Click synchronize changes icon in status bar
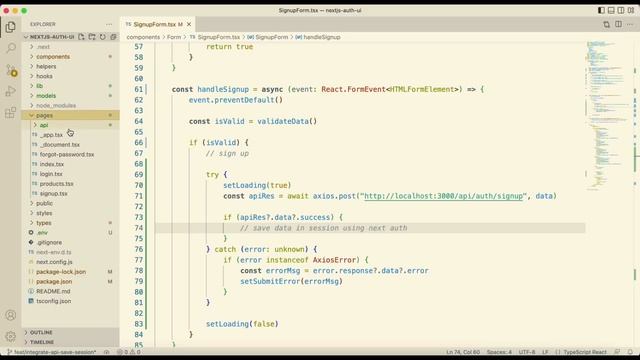Image resolution: width=640 pixels, height=360 pixels. click(x=106, y=352)
